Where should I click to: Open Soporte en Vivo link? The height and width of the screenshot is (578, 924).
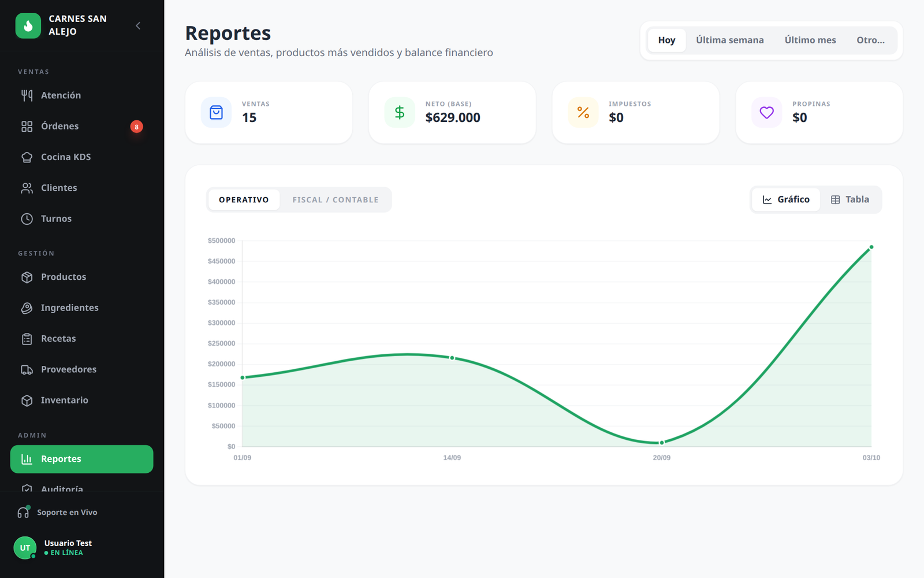coord(67,512)
